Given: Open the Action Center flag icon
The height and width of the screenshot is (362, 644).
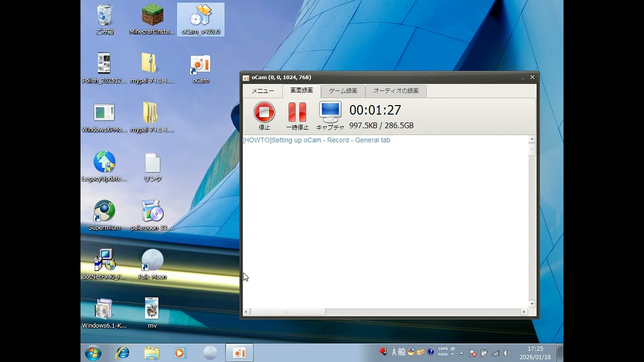Looking at the screenshot, I should tap(473, 353).
